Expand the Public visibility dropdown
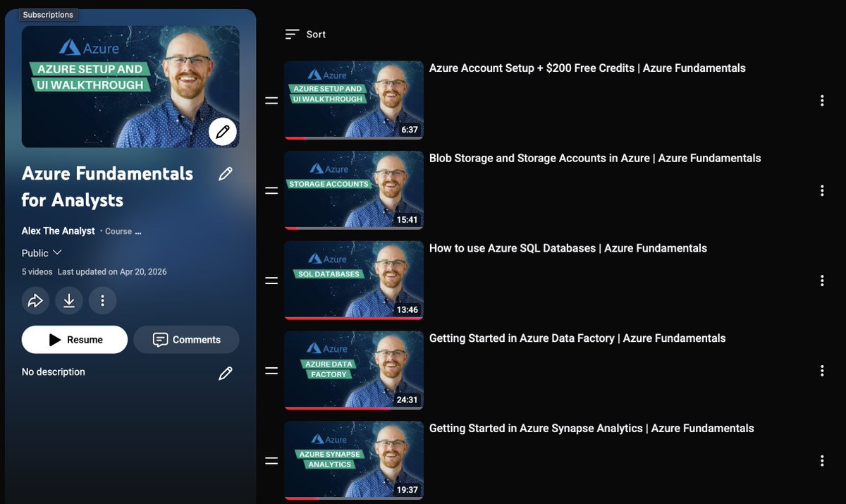Viewport: 846px width, 504px height. [x=42, y=253]
